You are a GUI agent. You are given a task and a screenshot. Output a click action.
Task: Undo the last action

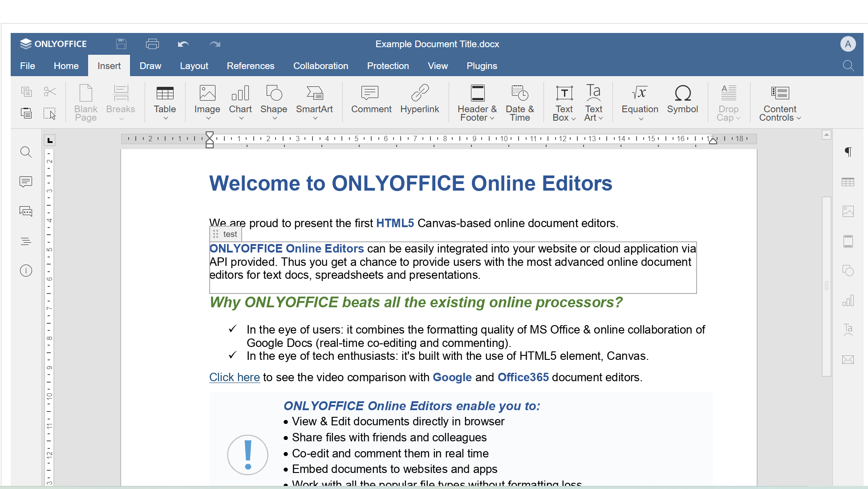click(x=183, y=44)
